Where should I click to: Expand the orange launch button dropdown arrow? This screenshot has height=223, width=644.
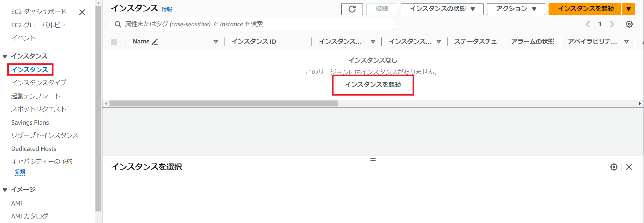click(628, 9)
